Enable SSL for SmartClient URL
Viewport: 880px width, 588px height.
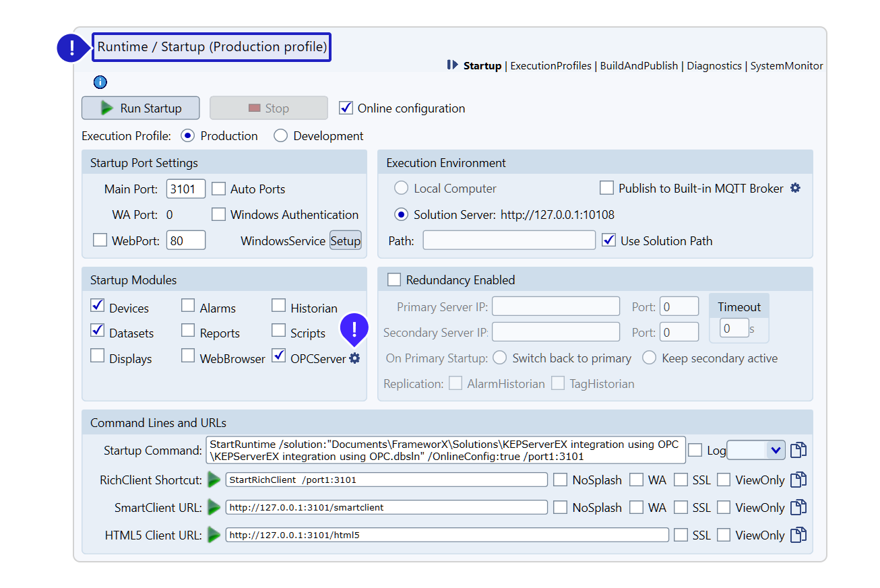pyautogui.click(x=681, y=507)
